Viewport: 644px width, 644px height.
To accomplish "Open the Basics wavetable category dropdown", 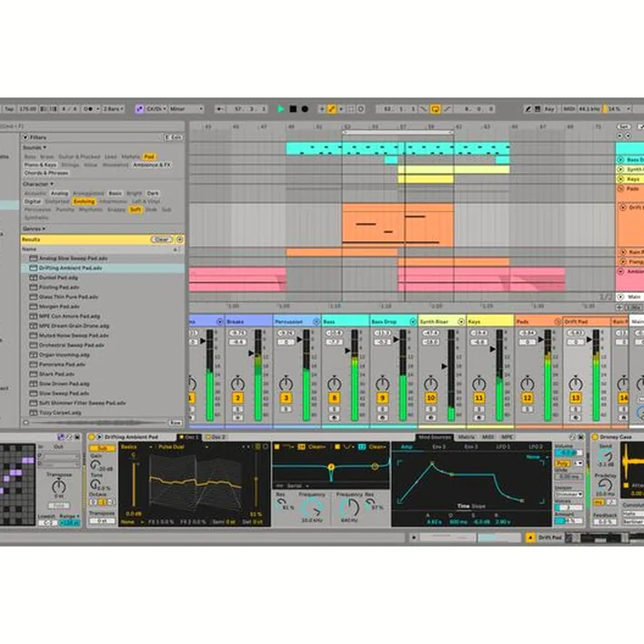I will [x=136, y=447].
